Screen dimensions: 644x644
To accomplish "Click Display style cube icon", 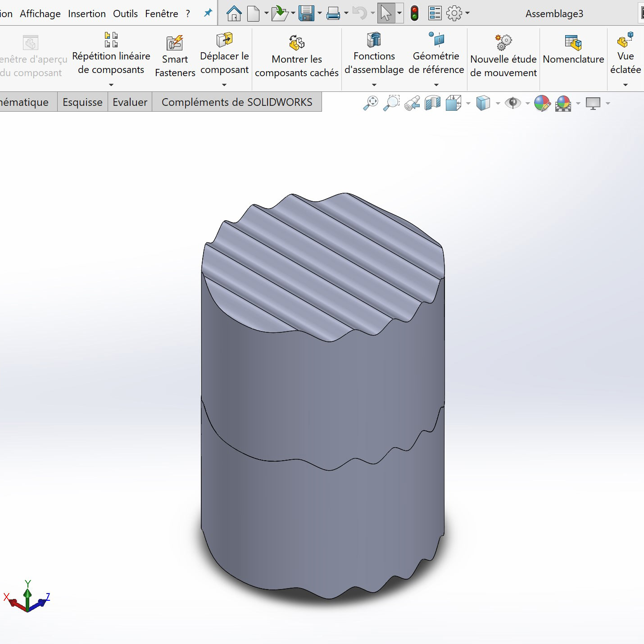I will tap(483, 103).
